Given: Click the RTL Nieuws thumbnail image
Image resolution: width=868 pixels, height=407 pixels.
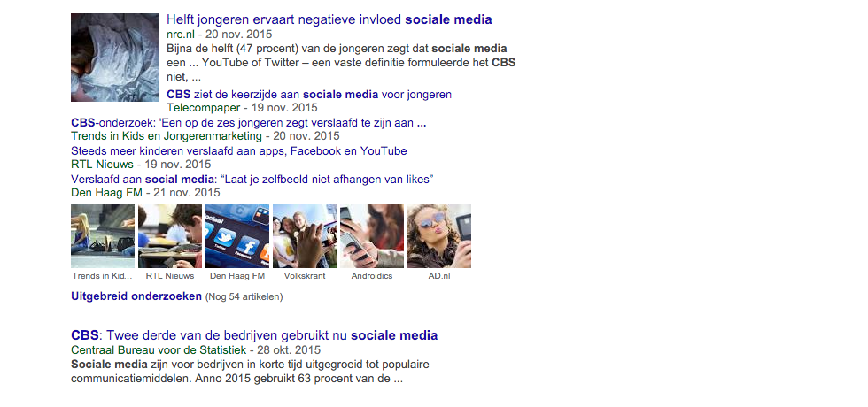Looking at the screenshot, I should (x=170, y=236).
